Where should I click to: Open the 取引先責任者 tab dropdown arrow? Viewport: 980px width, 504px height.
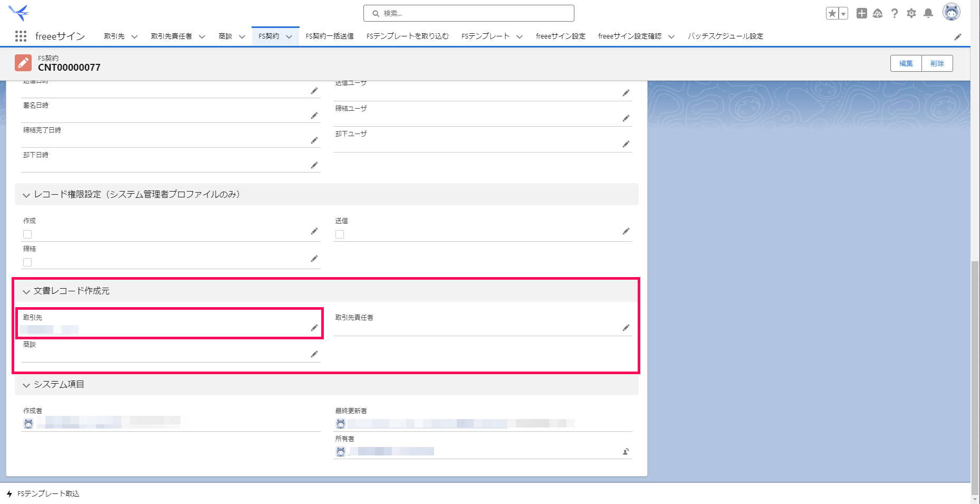click(202, 36)
